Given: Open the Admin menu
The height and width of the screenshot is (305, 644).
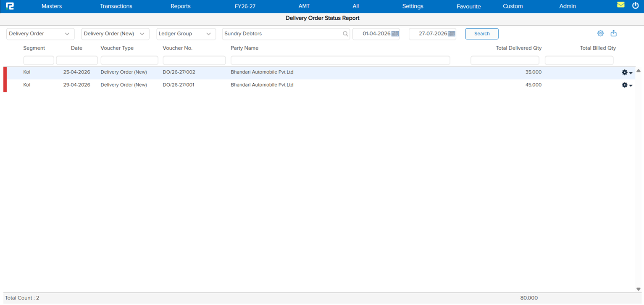Looking at the screenshot, I should point(568,6).
